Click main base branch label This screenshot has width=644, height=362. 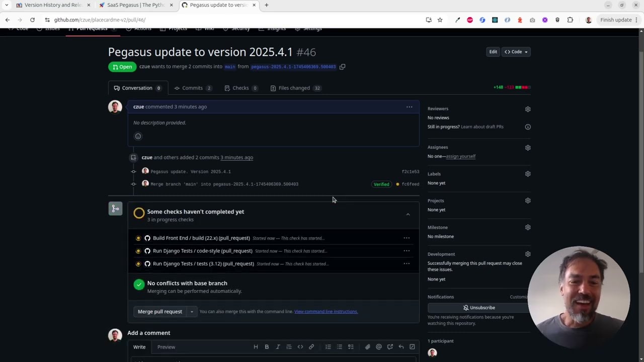click(230, 67)
